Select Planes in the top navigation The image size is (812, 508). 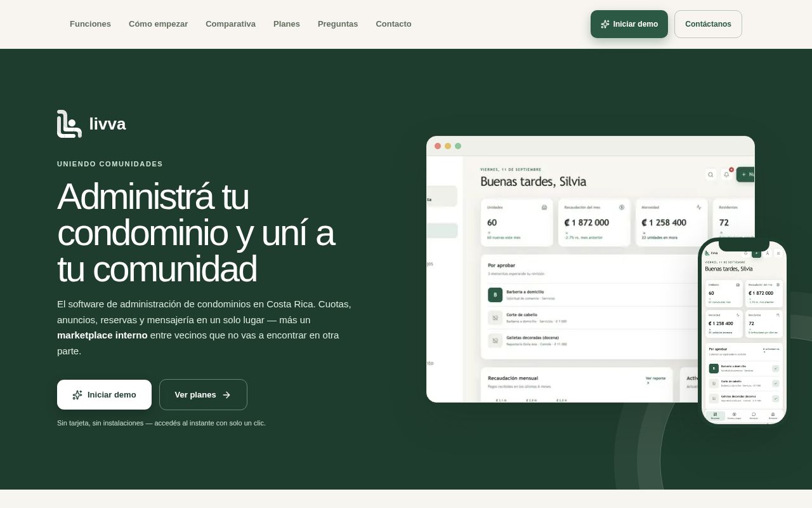287,24
